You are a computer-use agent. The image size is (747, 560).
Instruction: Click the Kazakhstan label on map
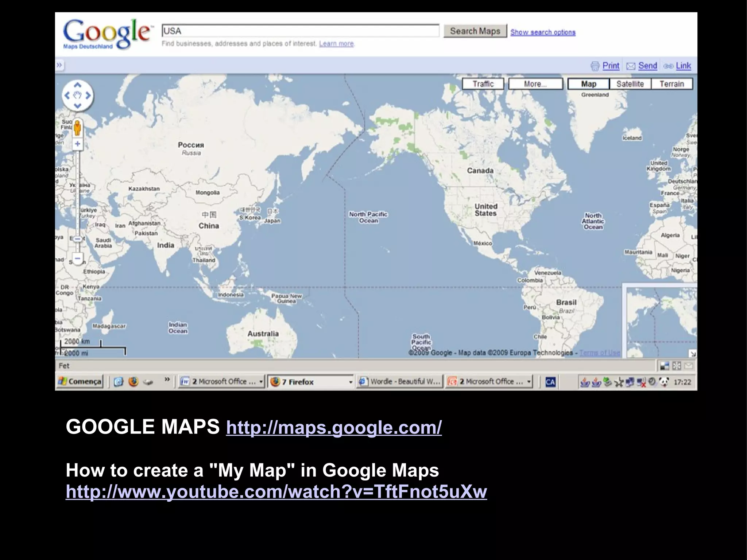(144, 188)
